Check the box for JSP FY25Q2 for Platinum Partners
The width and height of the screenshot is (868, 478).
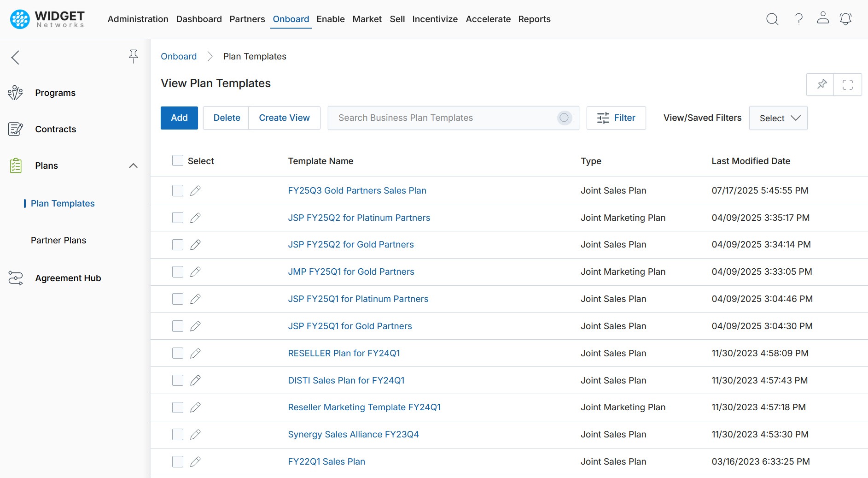pos(178,218)
